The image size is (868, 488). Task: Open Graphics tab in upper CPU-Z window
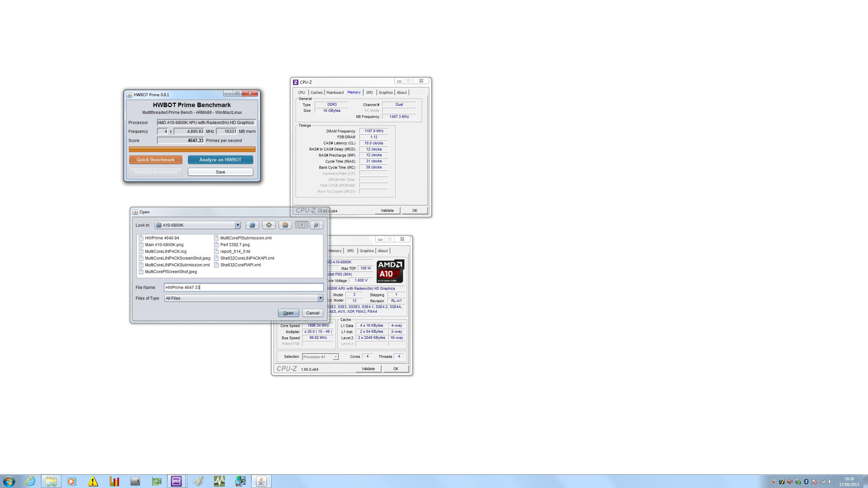click(x=386, y=93)
